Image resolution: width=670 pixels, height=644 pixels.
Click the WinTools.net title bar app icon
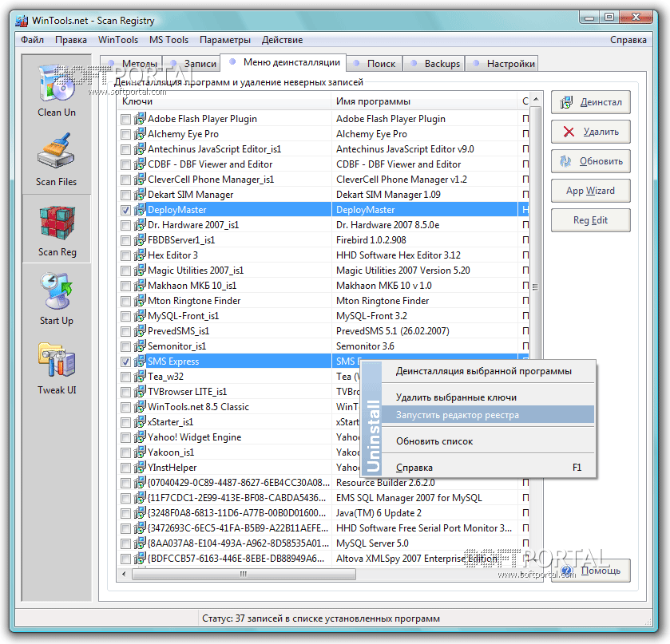[x=22, y=21]
